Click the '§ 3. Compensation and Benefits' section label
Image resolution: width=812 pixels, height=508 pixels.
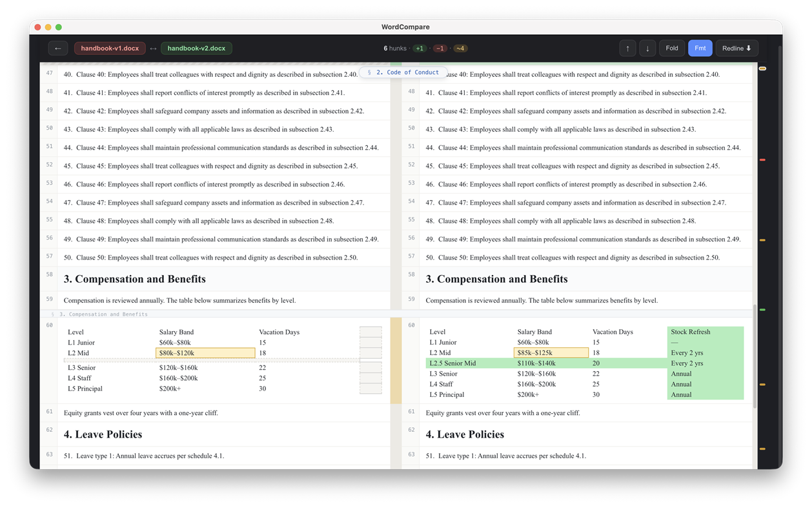pos(99,314)
